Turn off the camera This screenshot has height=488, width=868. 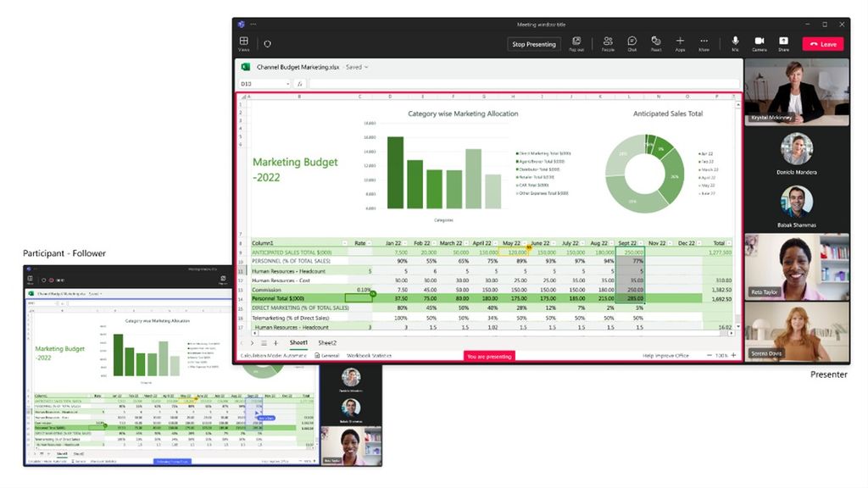point(759,42)
